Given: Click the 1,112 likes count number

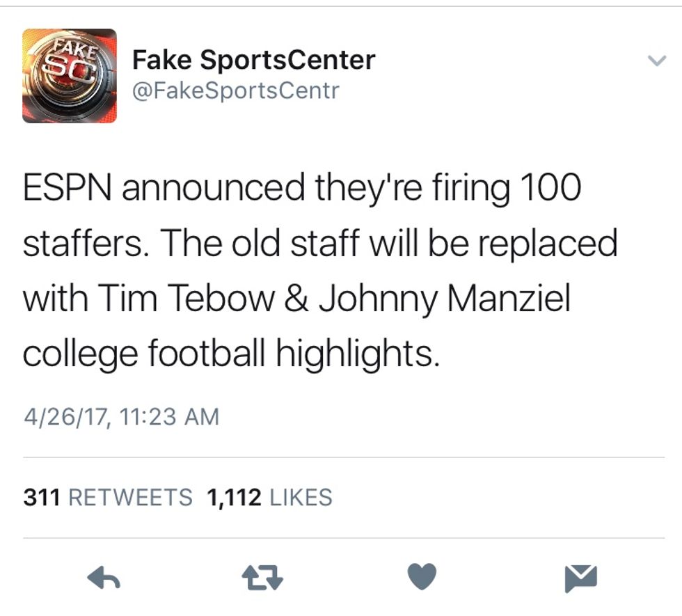Looking at the screenshot, I should point(234,497).
